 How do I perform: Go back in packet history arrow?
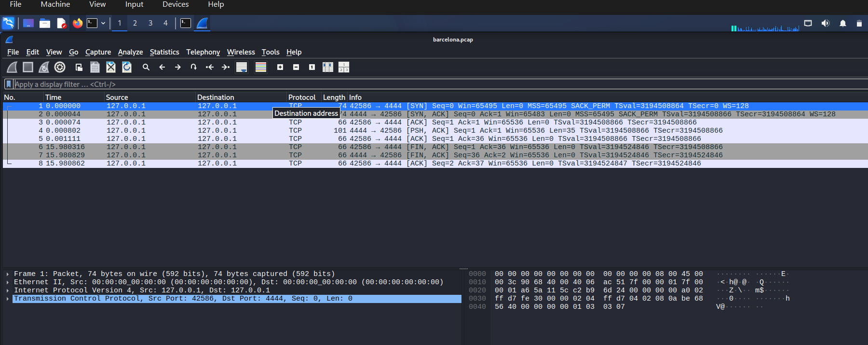(162, 67)
